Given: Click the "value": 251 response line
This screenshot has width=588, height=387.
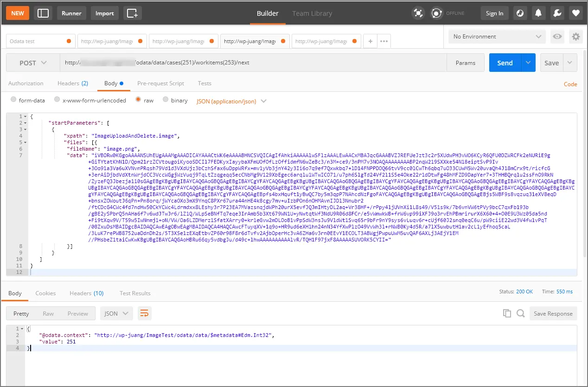Looking at the screenshot, I should pyautogui.click(x=58, y=342).
